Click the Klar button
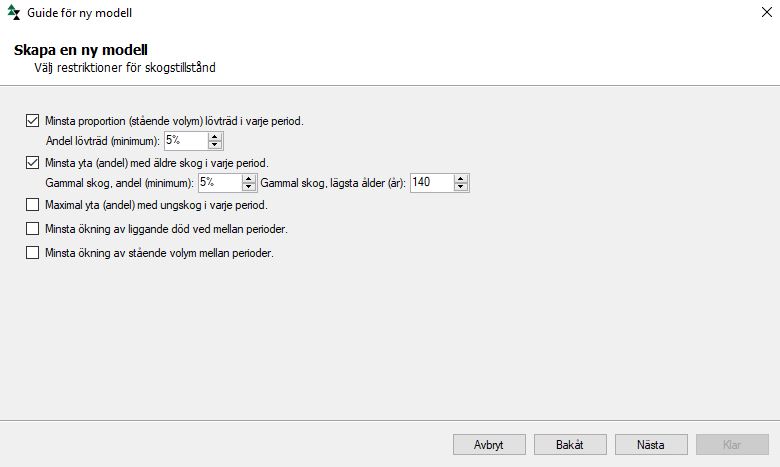The height and width of the screenshot is (467, 780). (x=732, y=444)
